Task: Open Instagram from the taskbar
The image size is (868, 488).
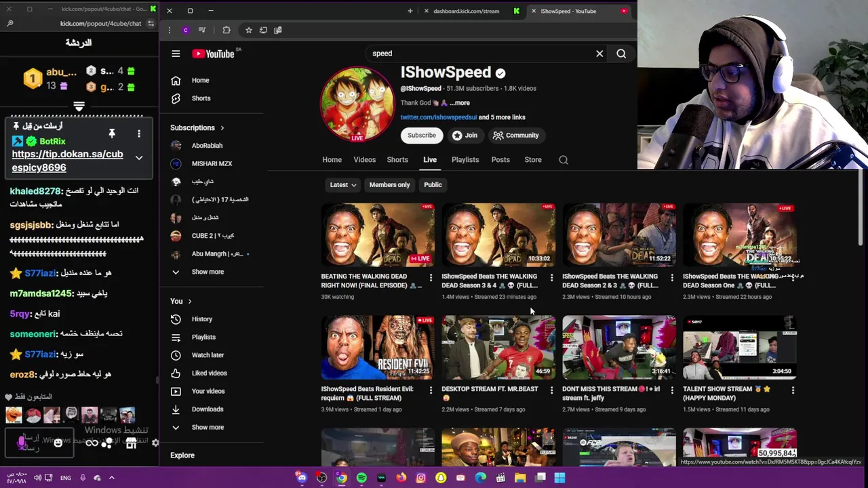Action: [x=420, y=478]
